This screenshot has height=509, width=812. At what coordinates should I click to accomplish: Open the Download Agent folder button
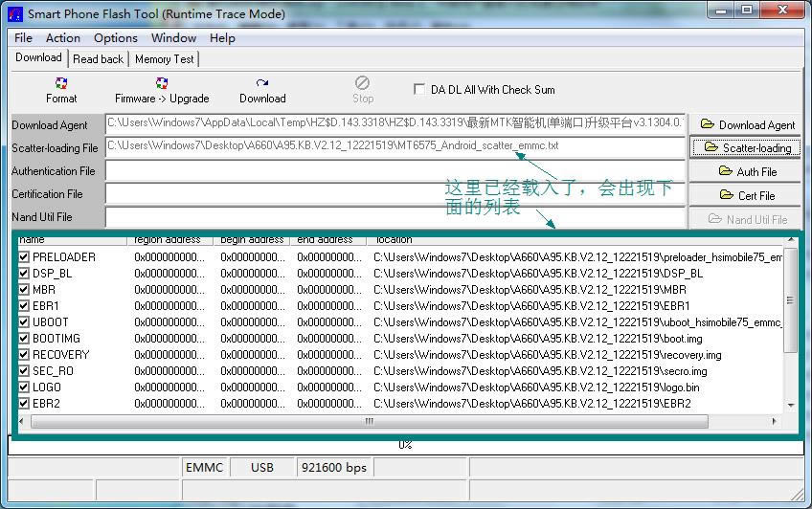[747, 124]
